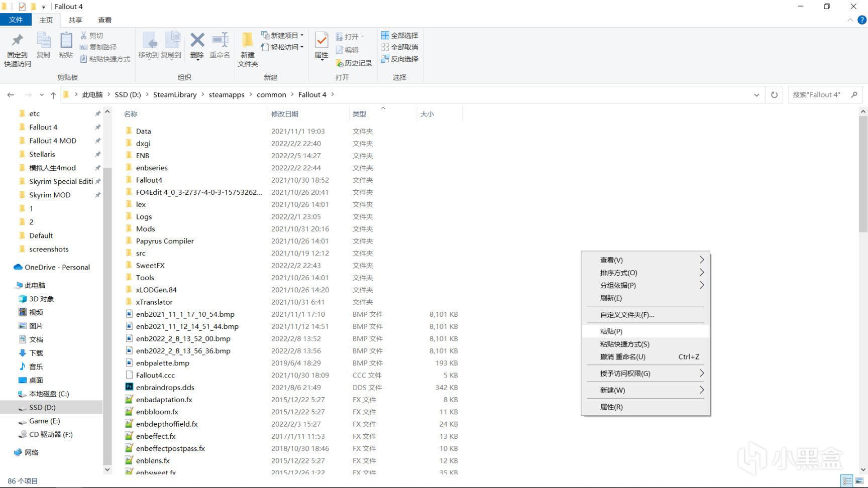Expand the View (查看) submenu
The height and width of the screenshot is (488, 868).
tap(645, 260)
